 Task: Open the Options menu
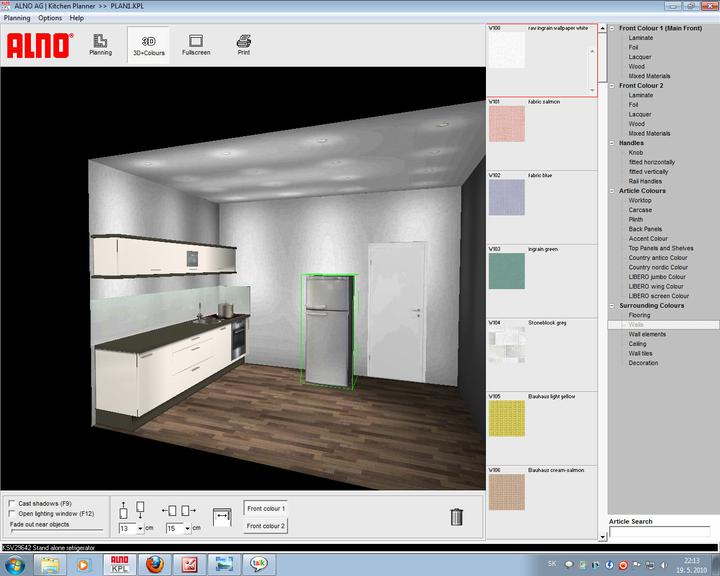[x=50, y=18]
